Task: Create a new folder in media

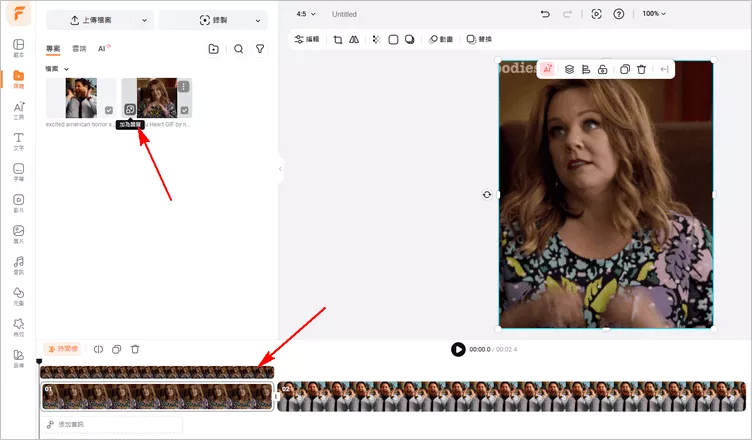Action: coord(213,49)
